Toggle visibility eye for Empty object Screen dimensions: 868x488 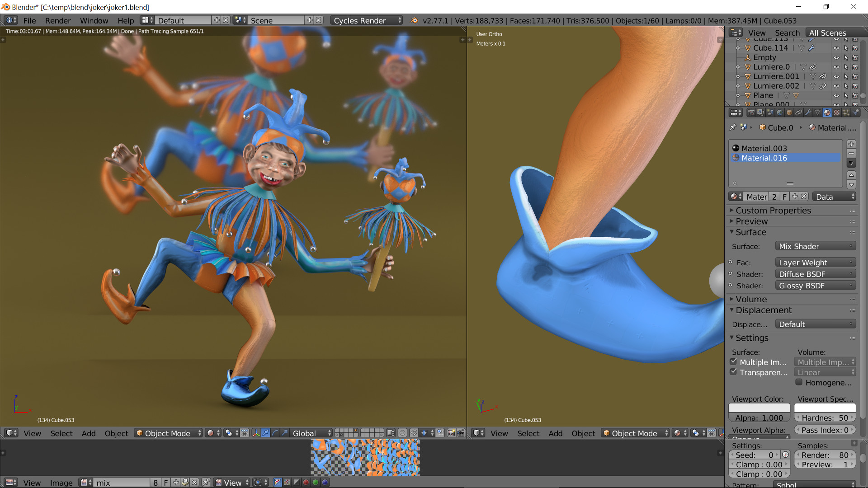click(836, 57)
